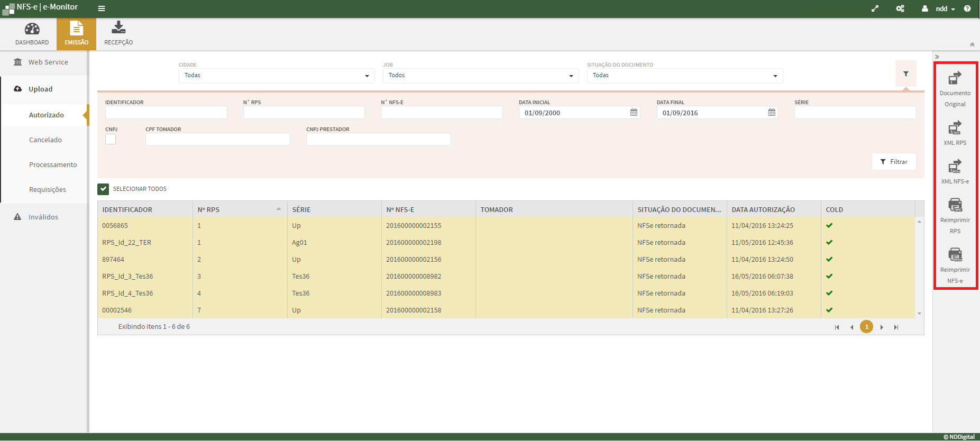Uncheck the Selecionar Todos checkbox
The height and width of the screenshot is (441, 980).
103,189
